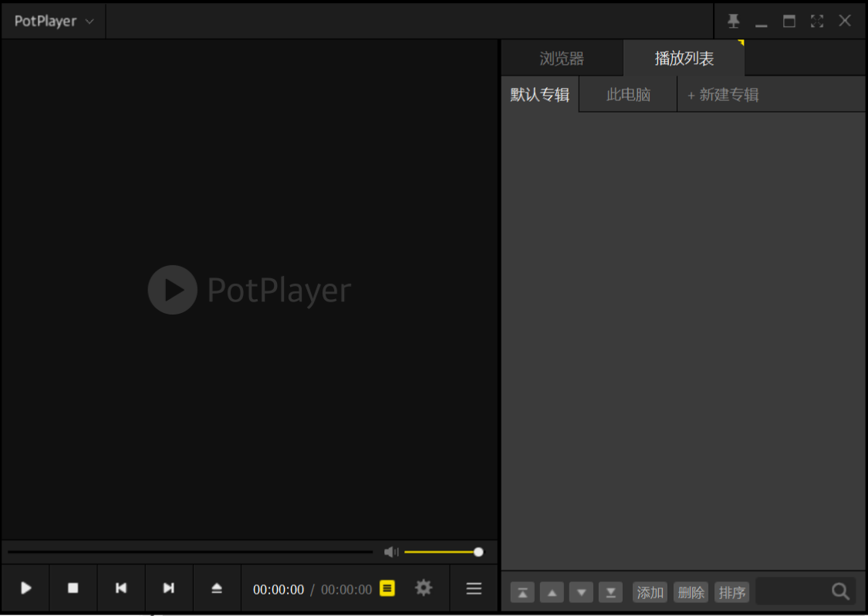Move the playlist item to bottom
This screenshot has height=616, width=868.
[610, 592]
